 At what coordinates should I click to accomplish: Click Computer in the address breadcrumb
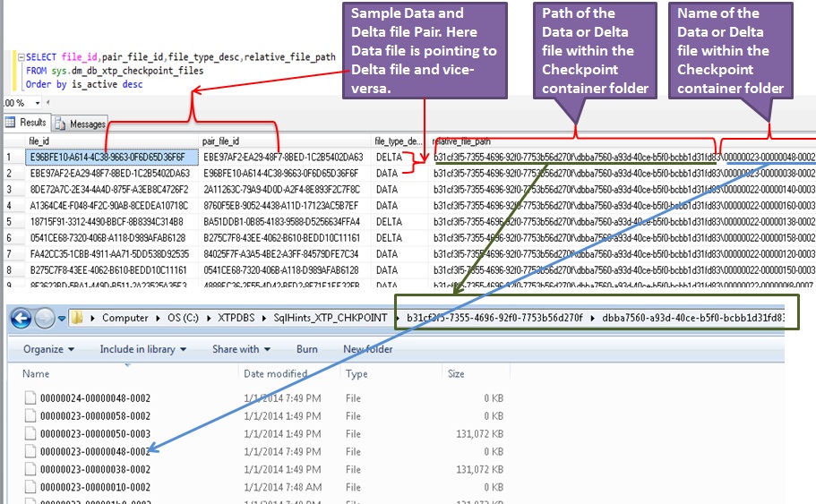[x=125, y=318]
